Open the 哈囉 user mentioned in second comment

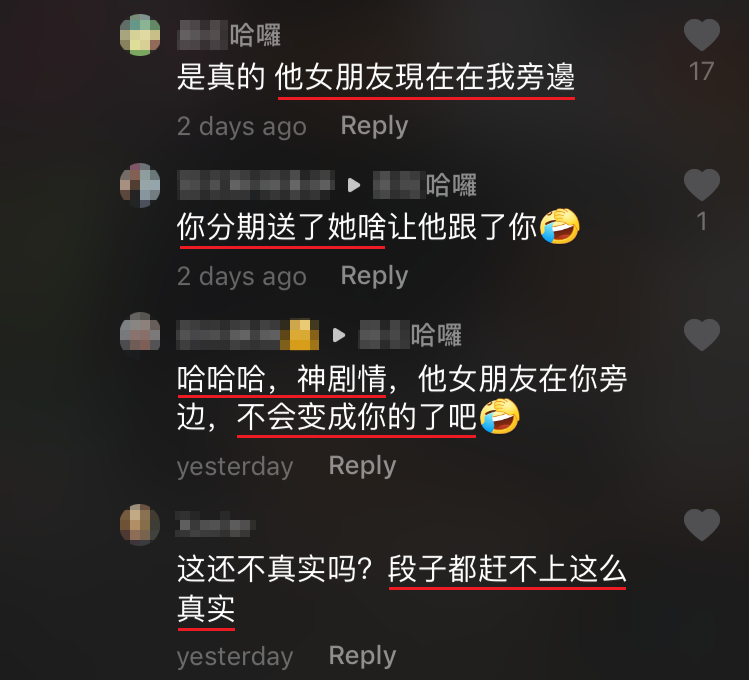point(425,185)
